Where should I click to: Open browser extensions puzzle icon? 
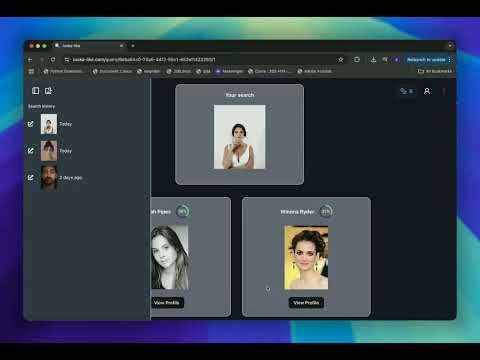pos(357,60)
